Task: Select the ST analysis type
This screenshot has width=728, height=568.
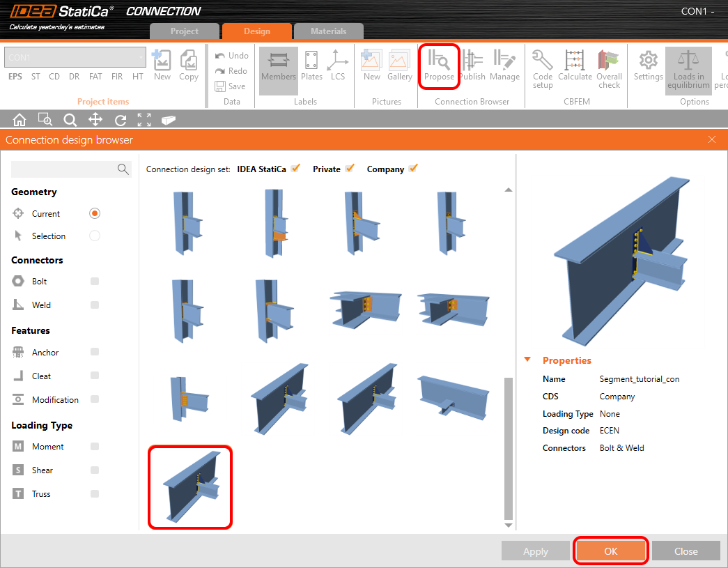Action: pyautogui.click(x=36, y=77)
